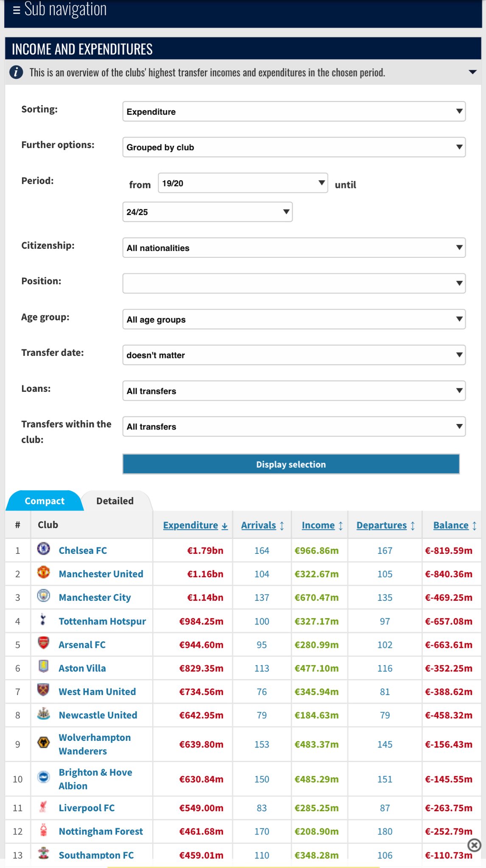
Task: Click Liverpool's €549.00m expenditure value
Action: (201, 808)
